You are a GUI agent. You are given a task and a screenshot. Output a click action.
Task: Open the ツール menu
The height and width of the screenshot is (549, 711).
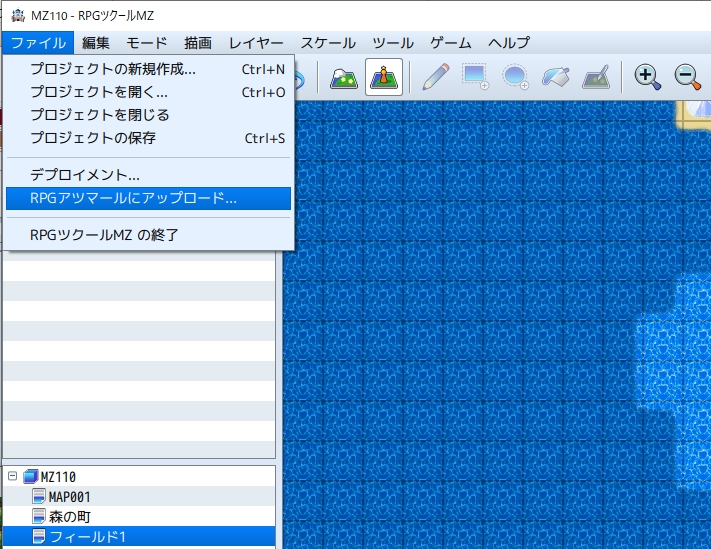[x=393, y=43]
